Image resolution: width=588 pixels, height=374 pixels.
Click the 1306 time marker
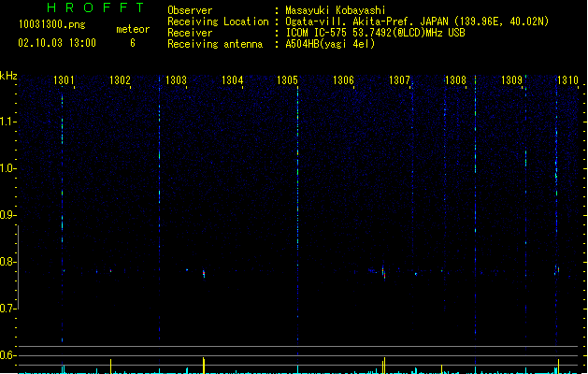click(343, 80)
